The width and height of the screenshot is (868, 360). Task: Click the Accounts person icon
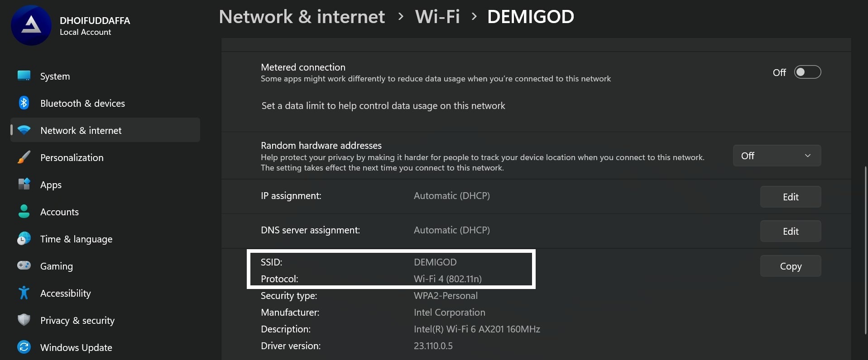(24, 211)
